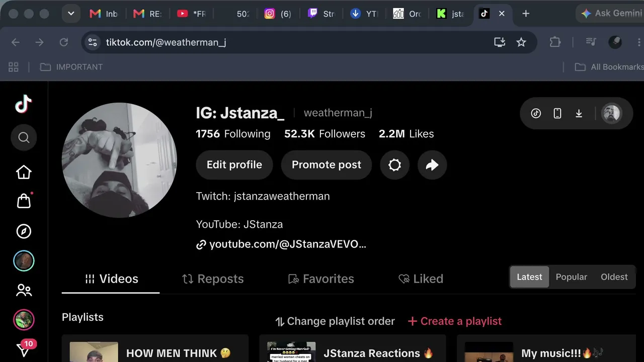This screenshot has height=362, width=644.
Task: Sort videos by Popular
Action: pyautogui.click(x=572, y=277)
